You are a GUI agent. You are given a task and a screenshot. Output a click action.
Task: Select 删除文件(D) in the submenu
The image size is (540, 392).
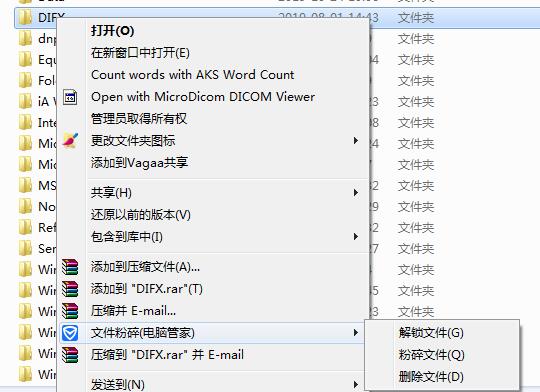coord(431,377)
